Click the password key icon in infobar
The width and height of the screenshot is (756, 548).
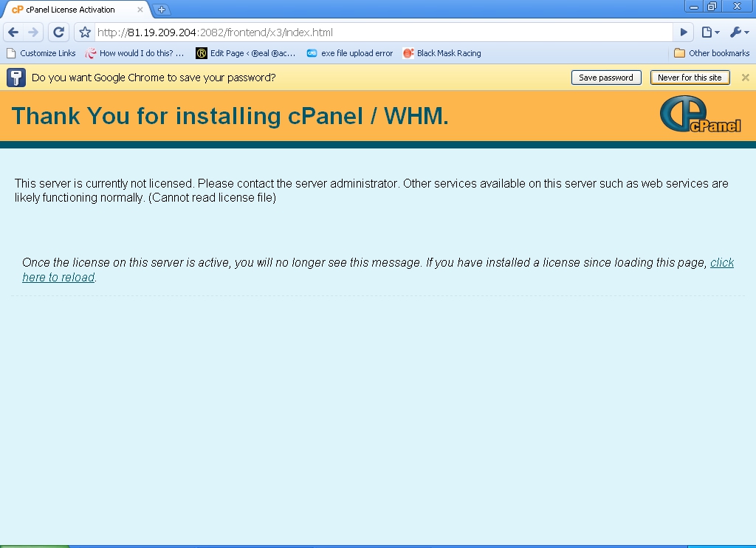point(16,78)
